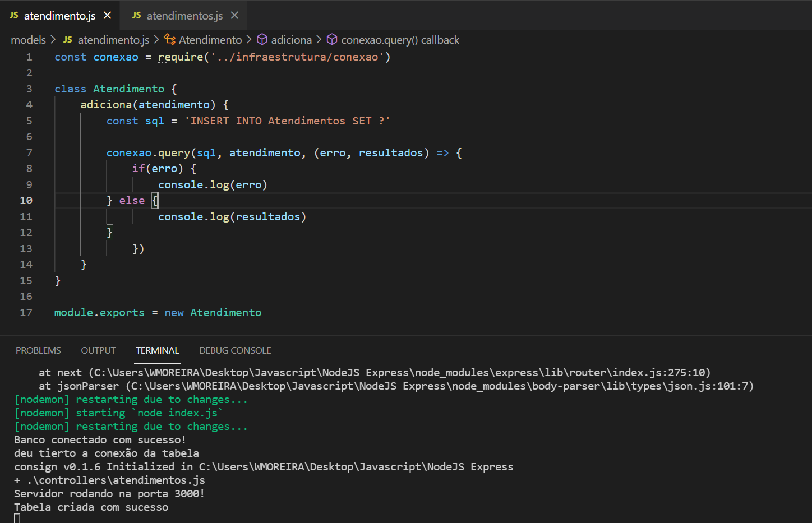812x523 pixels.
Task: Click line number 10 in the gutter
Action: click(x=26, y=201)
